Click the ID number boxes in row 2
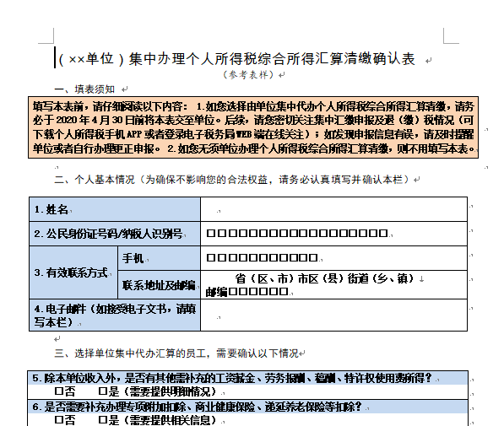This screenshot has height=426, width=504. [297, 233]
